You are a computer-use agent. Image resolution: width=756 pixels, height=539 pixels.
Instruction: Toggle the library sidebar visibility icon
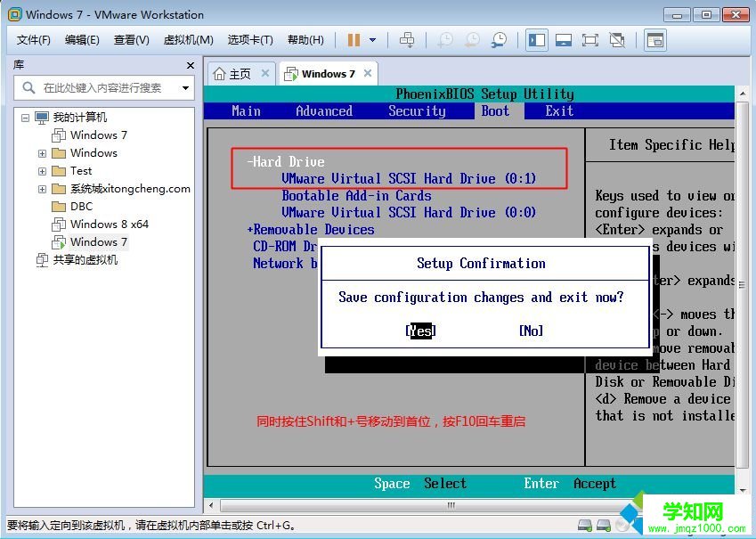pos(535,39)
